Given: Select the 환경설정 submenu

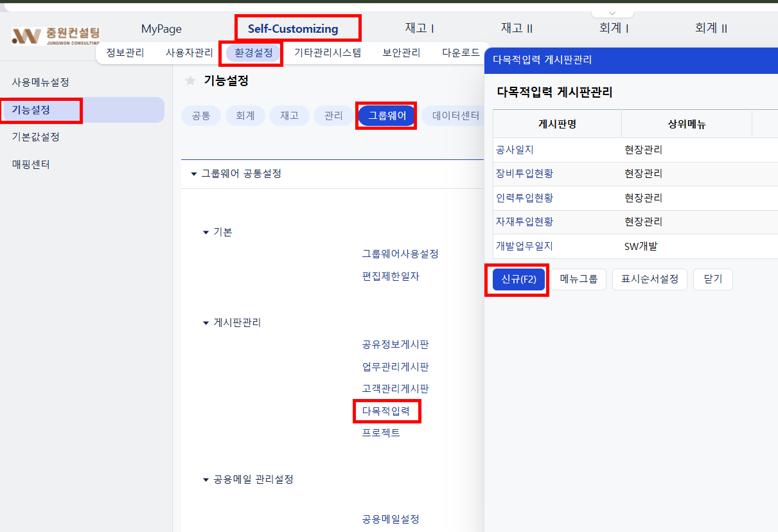Looking at the screenshot, I should (254, 53).
